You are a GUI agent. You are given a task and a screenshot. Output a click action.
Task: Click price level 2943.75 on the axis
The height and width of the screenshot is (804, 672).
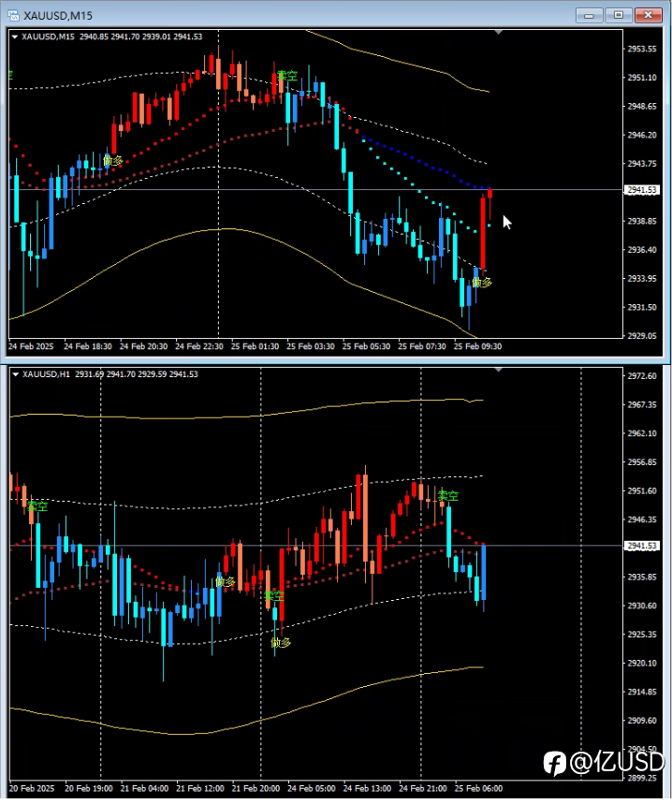(642, 164)
